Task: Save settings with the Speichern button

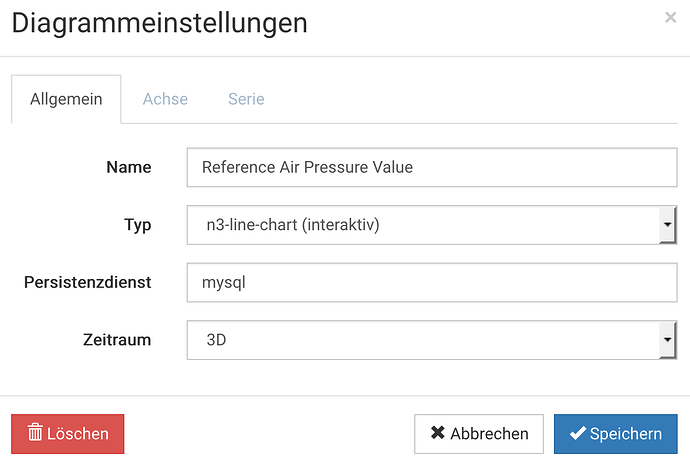Action: pos(615,434)
